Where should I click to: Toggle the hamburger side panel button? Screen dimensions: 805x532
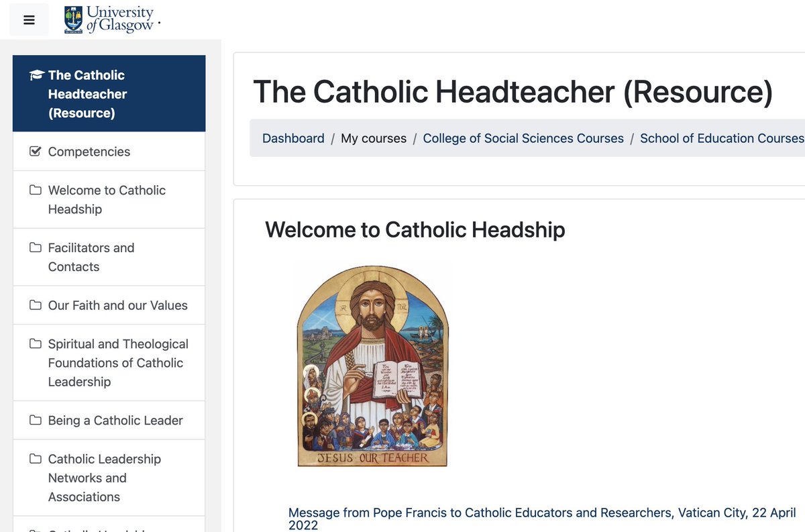pyautogui.click(x=29, y=19)
